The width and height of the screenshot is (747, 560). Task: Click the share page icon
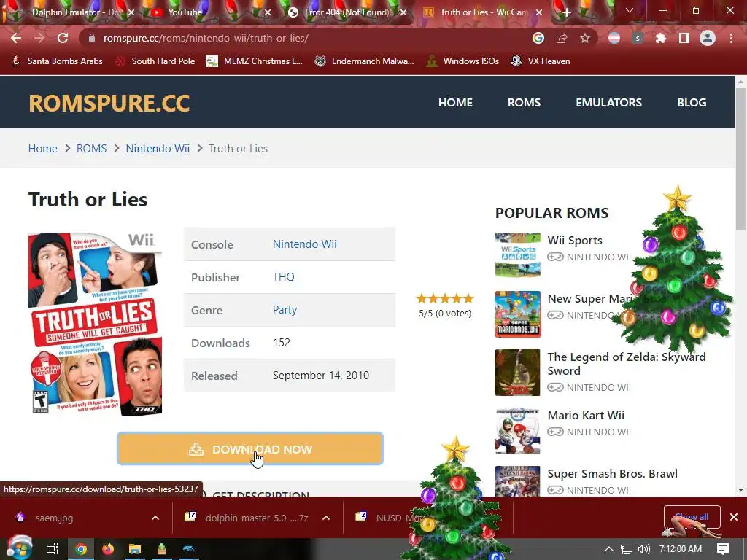[562, 38]
